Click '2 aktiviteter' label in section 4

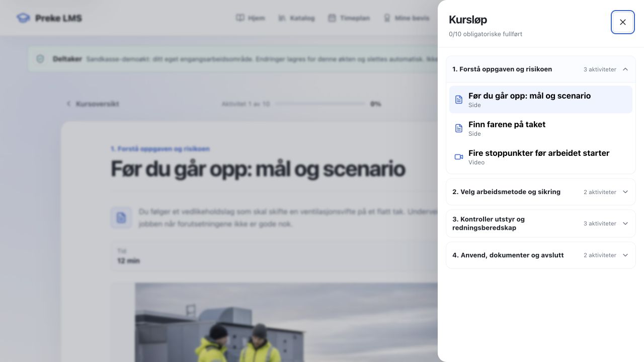600,255
